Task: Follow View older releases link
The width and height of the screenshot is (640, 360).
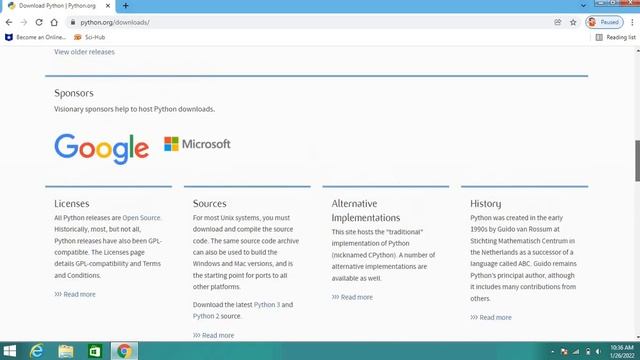Action: (x=84, y=52)
